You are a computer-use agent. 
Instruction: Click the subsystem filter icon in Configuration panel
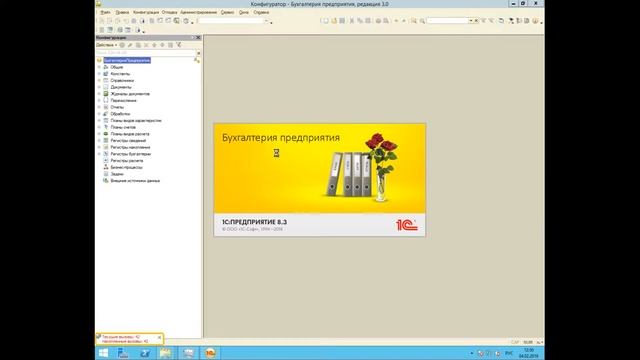click(179, 45)
